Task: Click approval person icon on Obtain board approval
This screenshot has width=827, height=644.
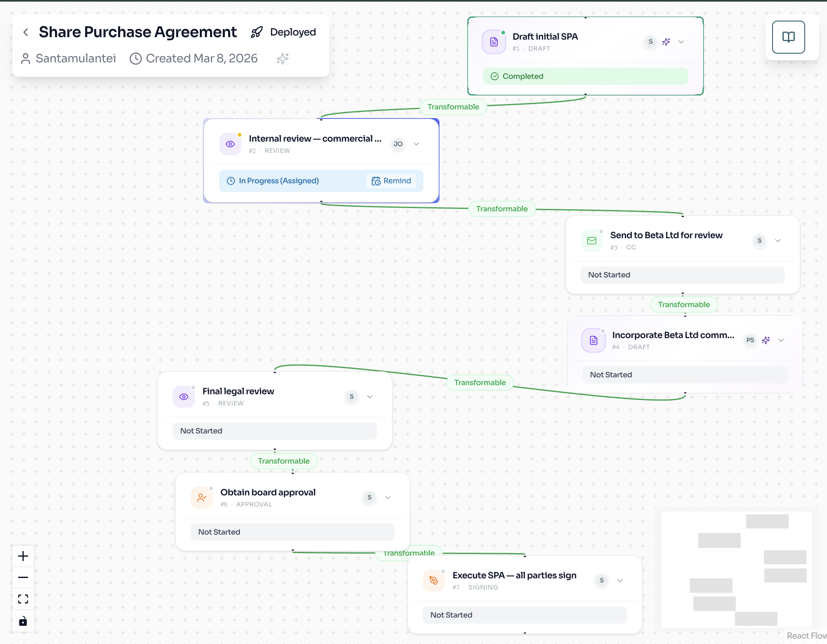Action: coord(202,497)
